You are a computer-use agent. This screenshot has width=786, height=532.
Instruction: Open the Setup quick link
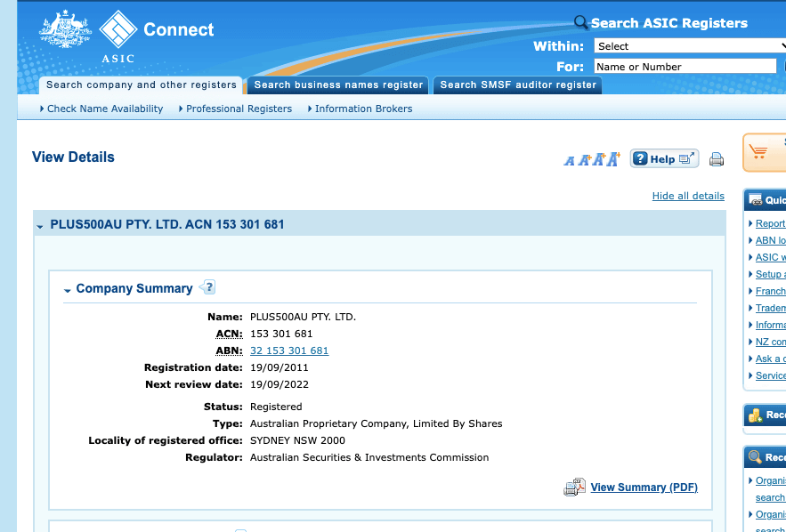(771, 274)
